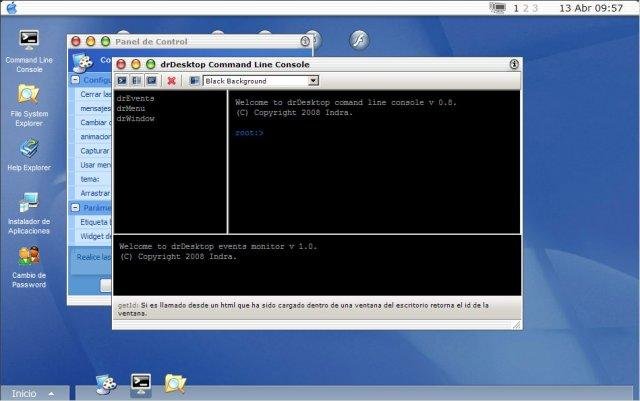The image size is (640, 401).
Task: Click the info icon in Command Line Console title
Action: click(x=514, y=64)
